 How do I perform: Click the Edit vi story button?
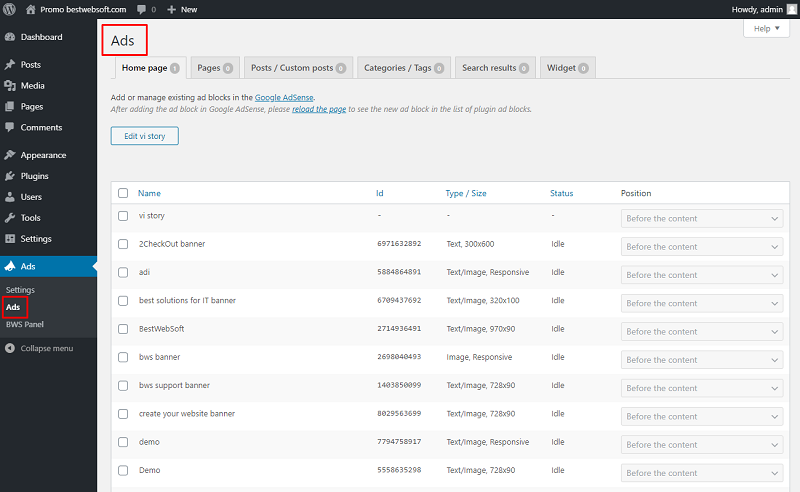click(144, 136)
